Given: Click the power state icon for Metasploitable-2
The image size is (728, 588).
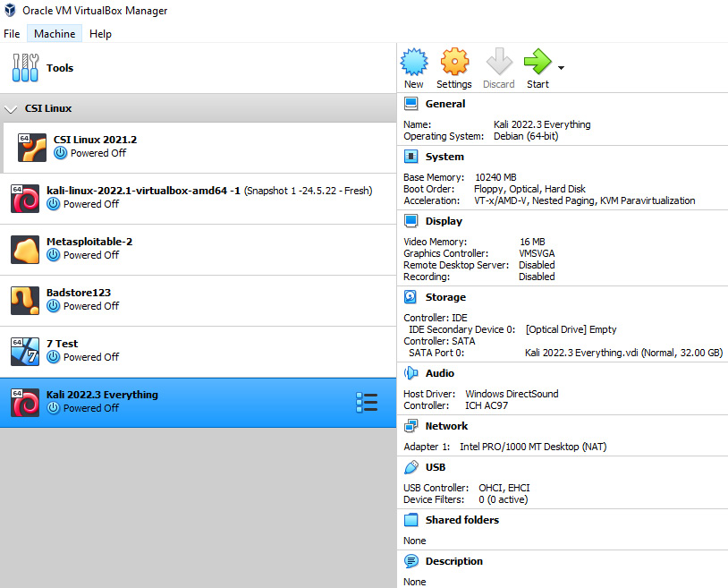Looking at the screenshot, I should [54, 255].
